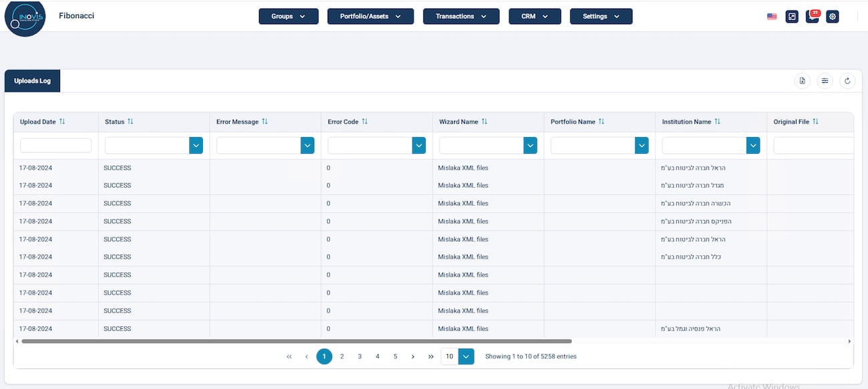868x389 pixels.
Task: Open notifications with the red badge
Action: (x=812, y=17)
